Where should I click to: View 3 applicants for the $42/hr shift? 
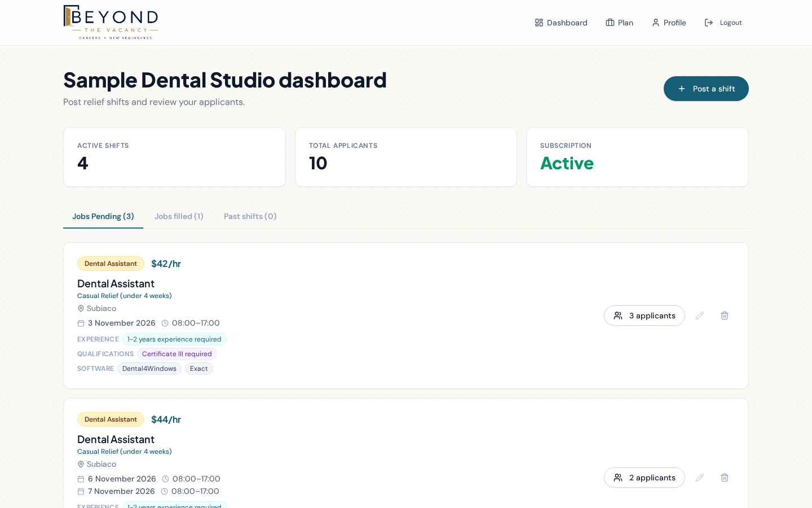pyautogui.click(x=645, y=316)
